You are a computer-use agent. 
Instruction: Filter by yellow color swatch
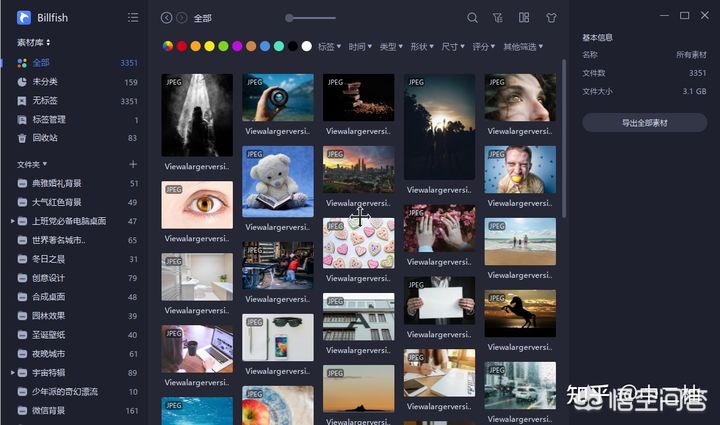pyautogui.click(x=209, y=46)
